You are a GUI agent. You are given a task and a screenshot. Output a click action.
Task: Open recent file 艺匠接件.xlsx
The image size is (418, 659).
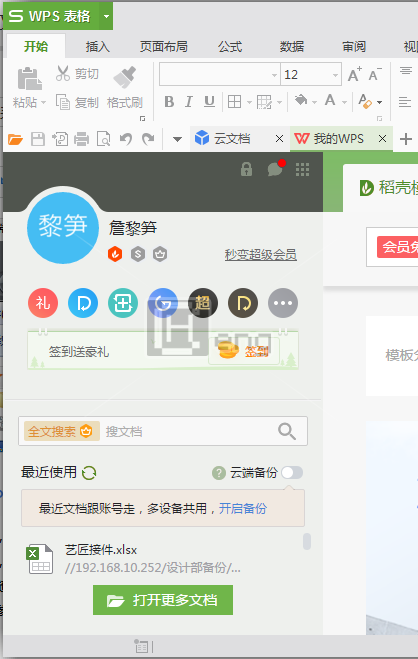click(163, 559)
